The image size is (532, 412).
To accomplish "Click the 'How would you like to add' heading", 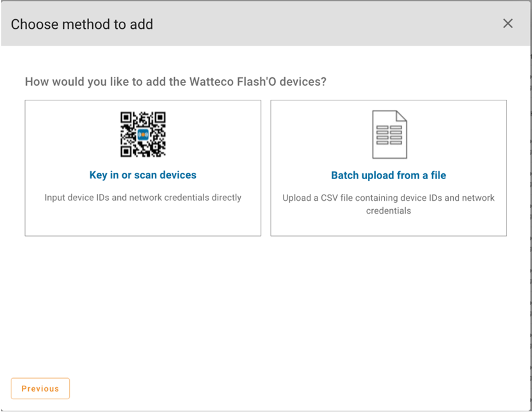I will pyautogui.click(x=175, y=82).
